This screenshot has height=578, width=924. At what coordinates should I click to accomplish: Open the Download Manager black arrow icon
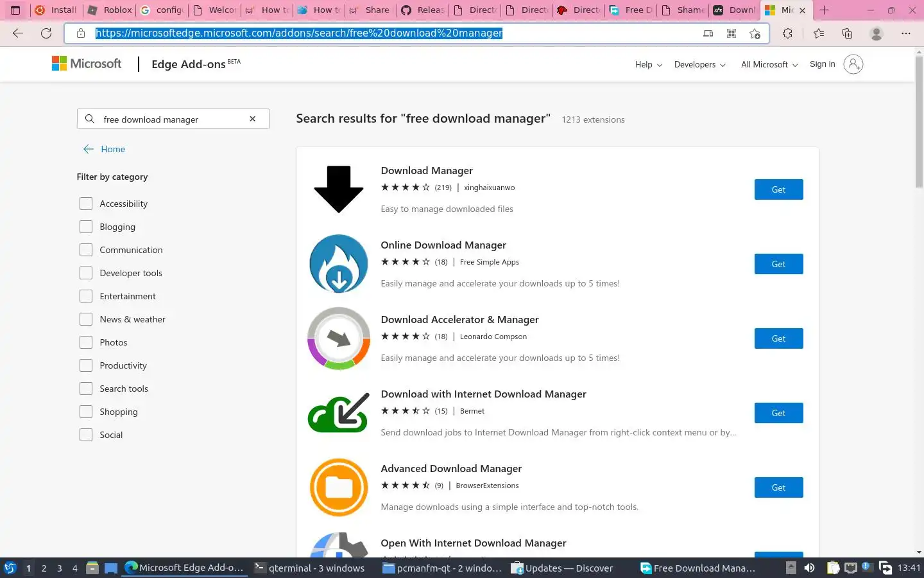[339, 189]
